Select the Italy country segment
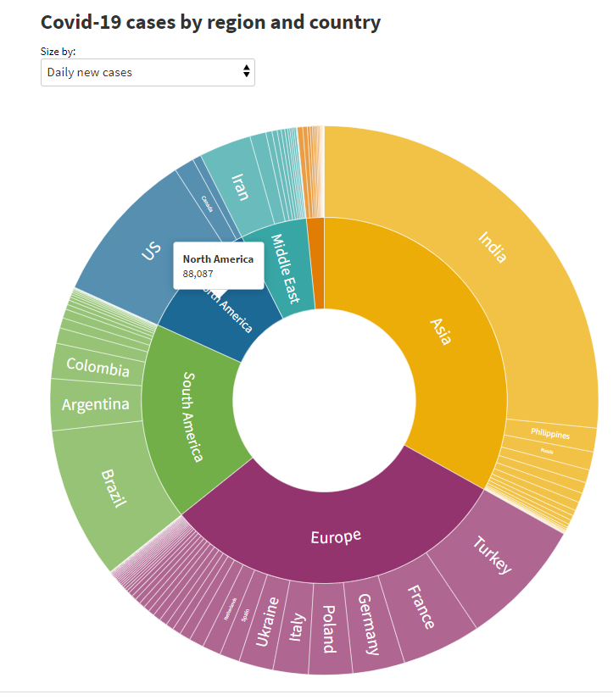 (295, 627)
